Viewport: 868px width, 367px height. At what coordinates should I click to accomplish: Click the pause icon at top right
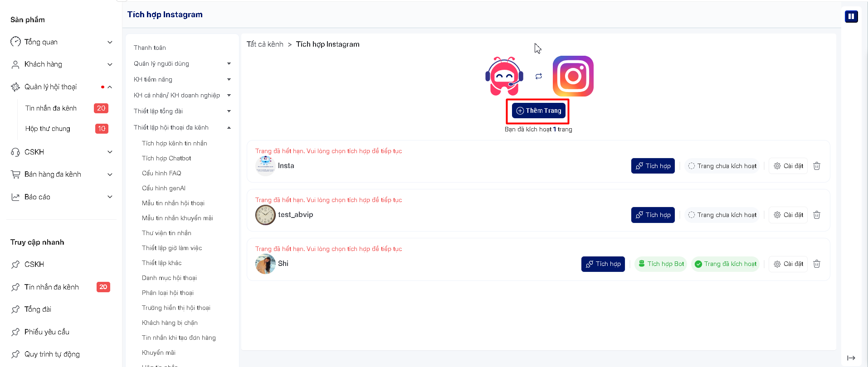pyautogui.click(x=851, y=17)
